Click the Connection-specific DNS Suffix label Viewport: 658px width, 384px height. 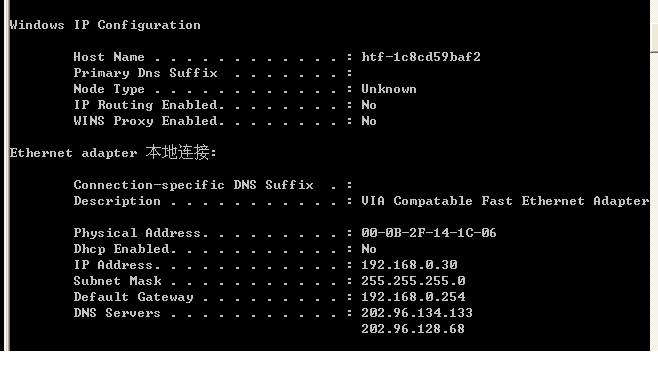pos(193,185)
